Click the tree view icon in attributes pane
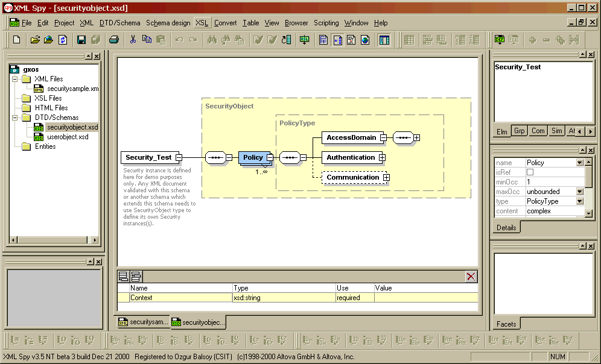 pyautogui.click(x=135, y=277)
